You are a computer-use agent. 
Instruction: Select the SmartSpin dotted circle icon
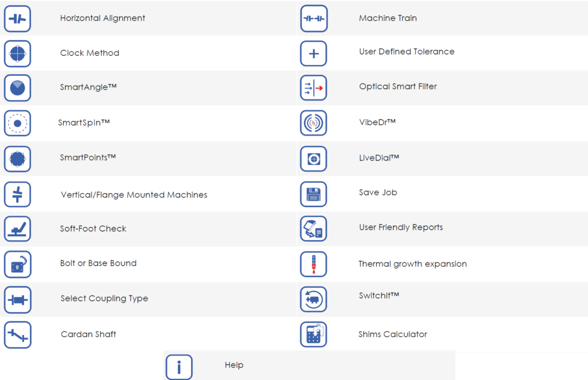[17, 123]
